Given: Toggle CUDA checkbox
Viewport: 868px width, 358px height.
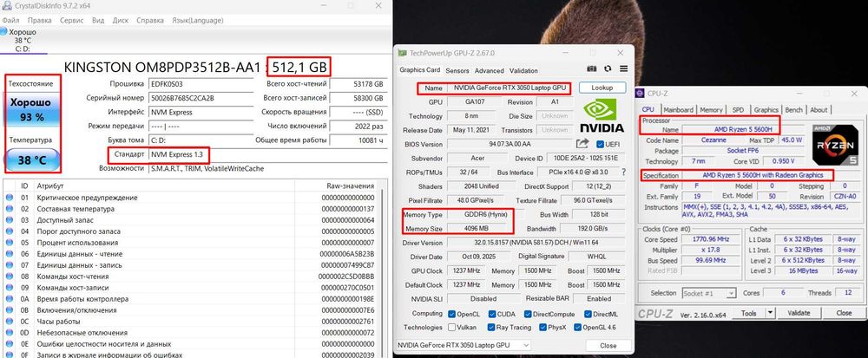Looking at the screenshot, I should click(x=491, y=314).
